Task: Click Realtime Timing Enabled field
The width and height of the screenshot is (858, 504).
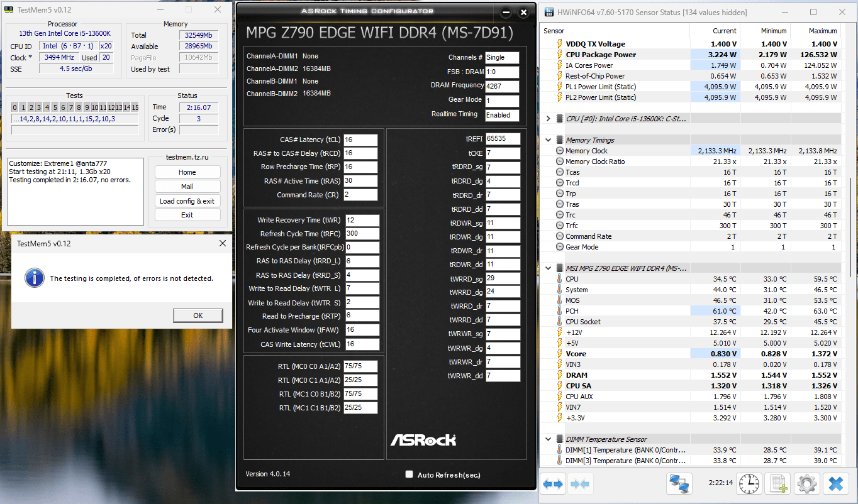Action: coord(502,115)
